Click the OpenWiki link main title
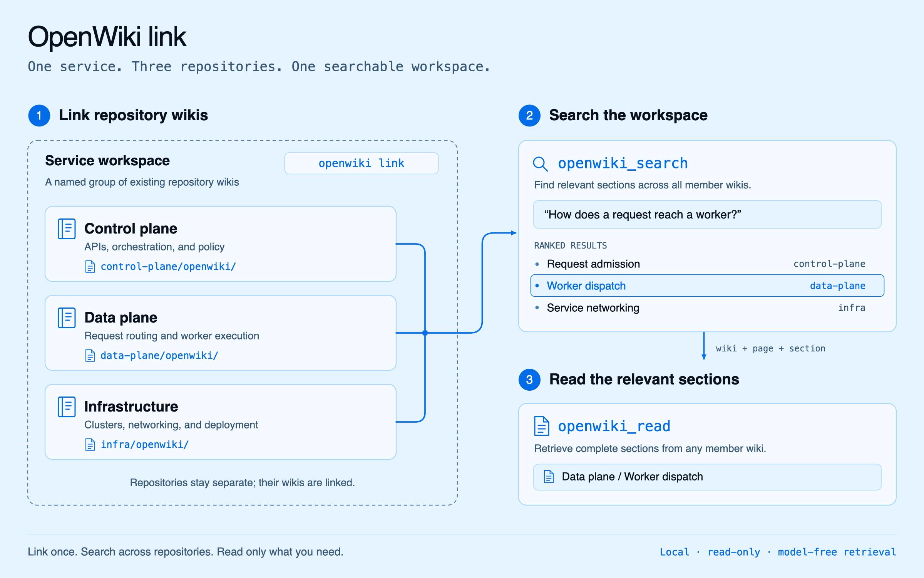The height and width of the screenshot is (578, 924). point(107,37)
